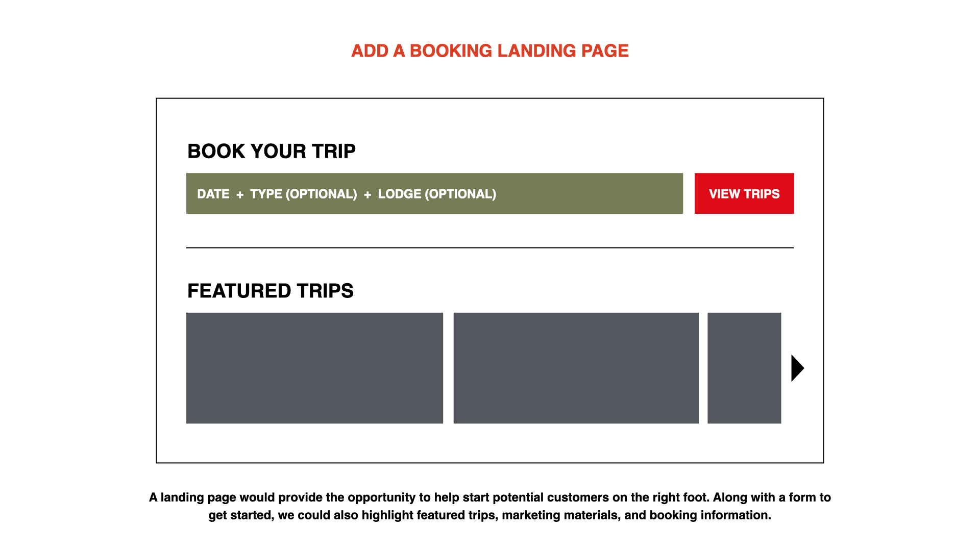Screen dimensions: 980x551
Task: Click the description line starting "A landing page"
Action: click(489, 497)
